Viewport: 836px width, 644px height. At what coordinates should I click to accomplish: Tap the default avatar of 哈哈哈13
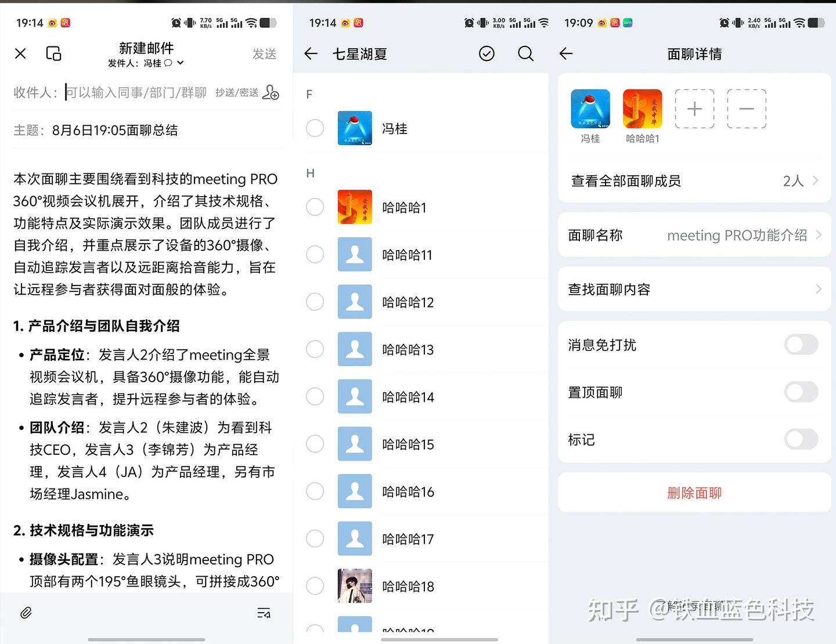click(355, 349)
